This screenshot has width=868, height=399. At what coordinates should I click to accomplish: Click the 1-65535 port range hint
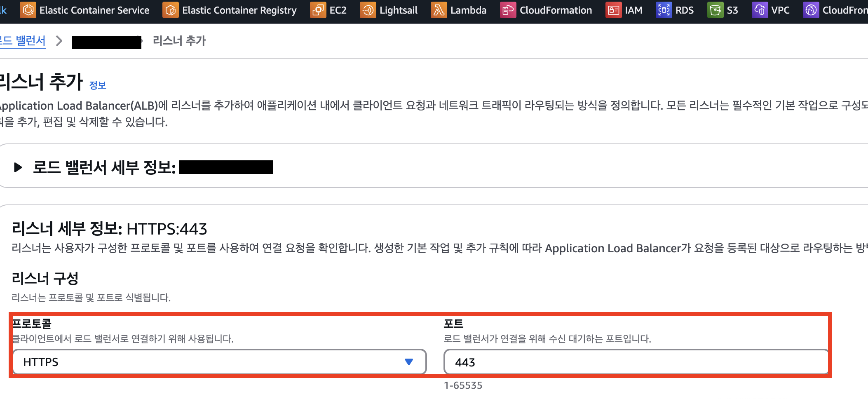coord(463,385)
